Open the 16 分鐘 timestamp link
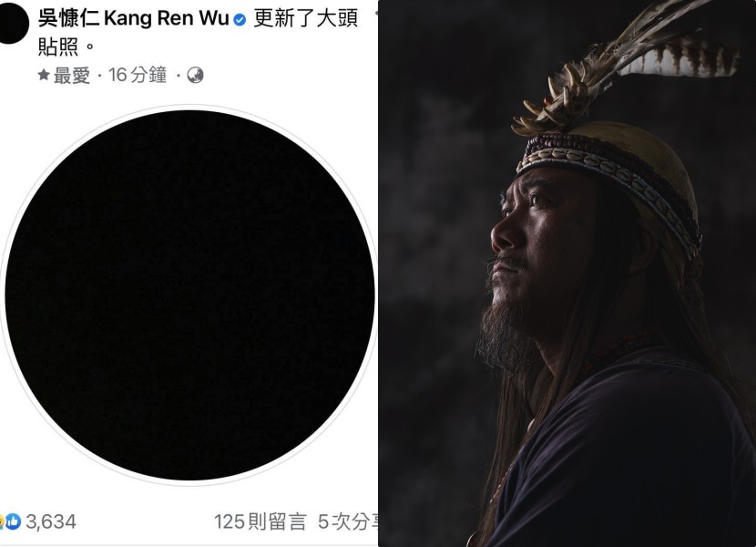This screenshot has width=756, height=547. pyautogui.click(x=138, y=76)
